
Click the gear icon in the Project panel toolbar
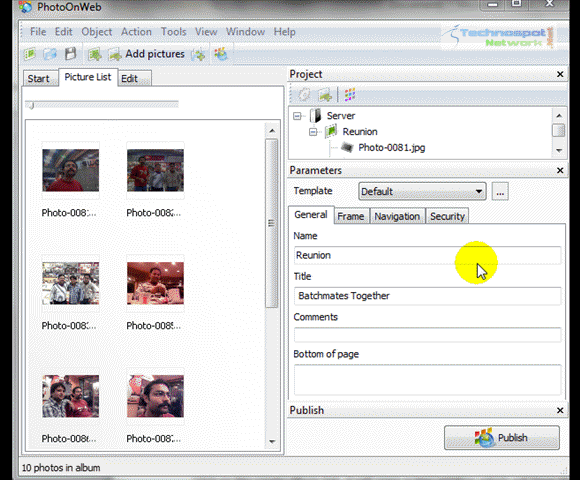(304, 95)
